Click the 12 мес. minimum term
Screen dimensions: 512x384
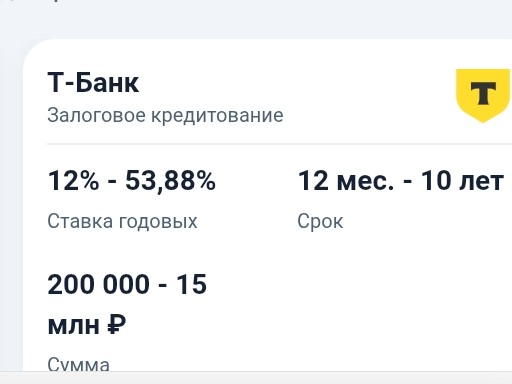point(346,181)
